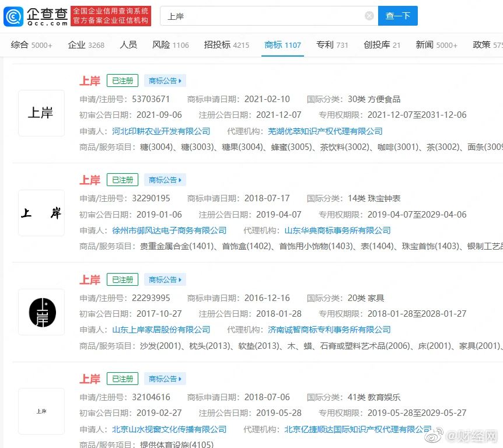Open 上岸 trademark title for 32104616

tap(90, 379)
